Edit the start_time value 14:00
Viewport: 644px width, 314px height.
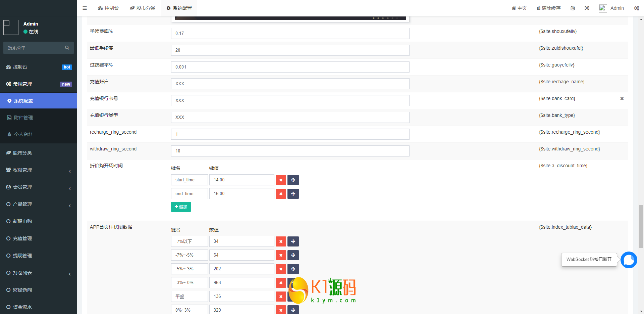point(242,180)
